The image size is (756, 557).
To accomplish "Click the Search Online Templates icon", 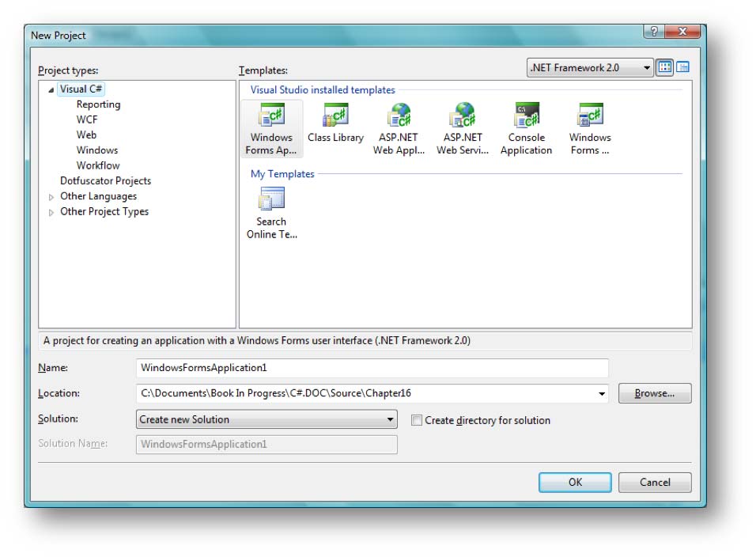I will [271, 201].
